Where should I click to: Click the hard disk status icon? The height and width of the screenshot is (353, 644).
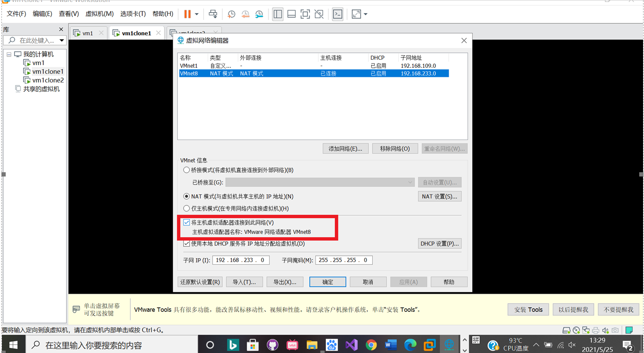566,330
